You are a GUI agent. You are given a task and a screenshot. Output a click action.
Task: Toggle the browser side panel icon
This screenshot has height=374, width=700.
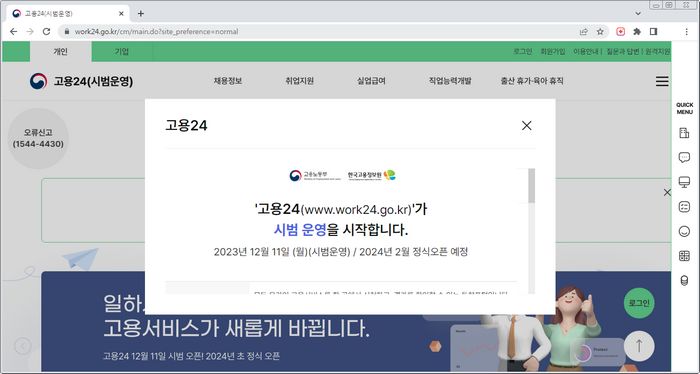(654, 32)
